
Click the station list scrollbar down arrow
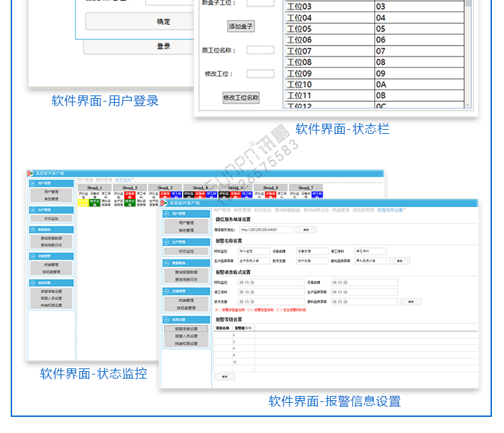click(x=468, y=105)
